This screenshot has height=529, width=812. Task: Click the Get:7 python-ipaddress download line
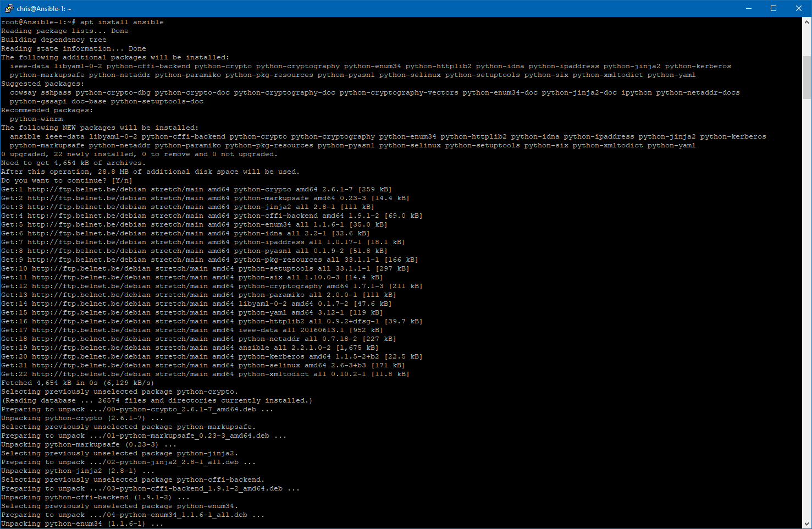point(203,242)
